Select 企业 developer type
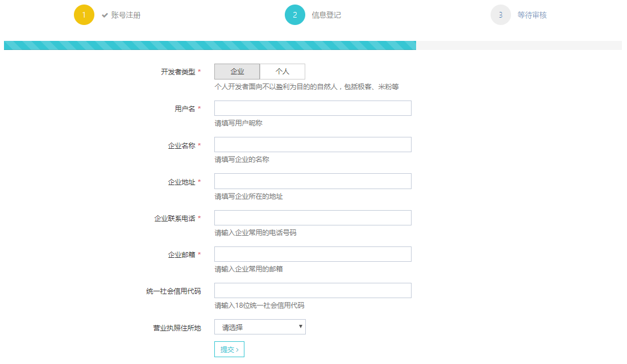Screen dimensions: 627x364 [237, 72]
